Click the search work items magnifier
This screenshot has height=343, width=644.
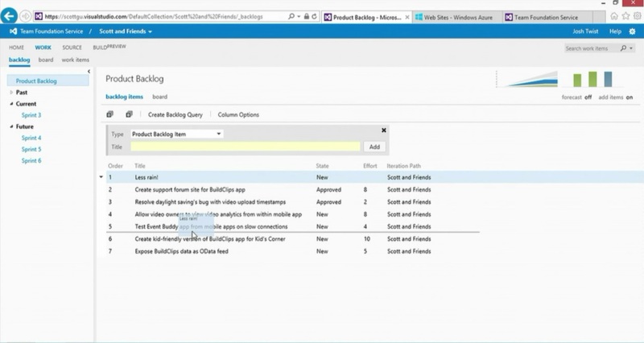tap(623, 48)
